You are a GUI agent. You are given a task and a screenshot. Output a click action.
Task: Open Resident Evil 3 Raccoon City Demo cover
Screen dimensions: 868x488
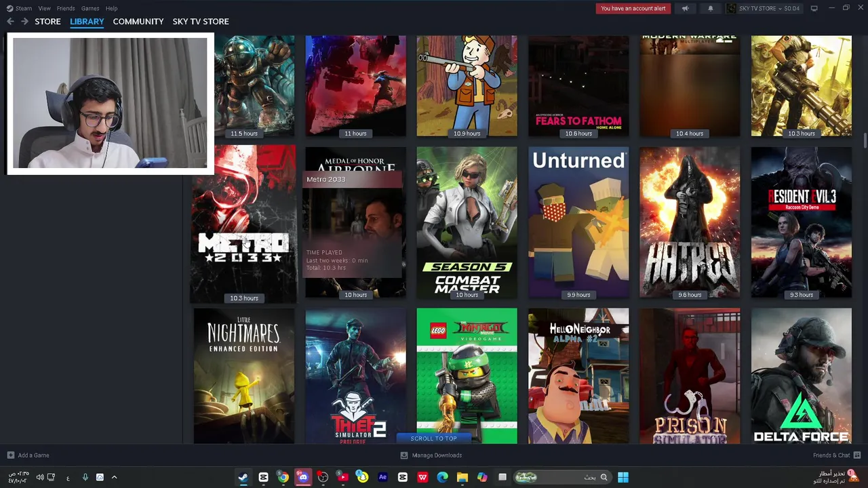pyautogui.click(x=802, y=222)
